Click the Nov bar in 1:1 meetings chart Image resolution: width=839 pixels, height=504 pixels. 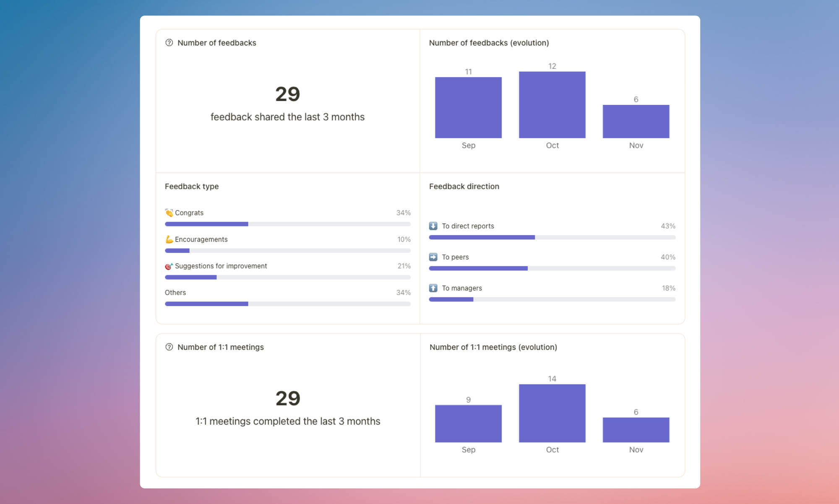click(636, 430)
